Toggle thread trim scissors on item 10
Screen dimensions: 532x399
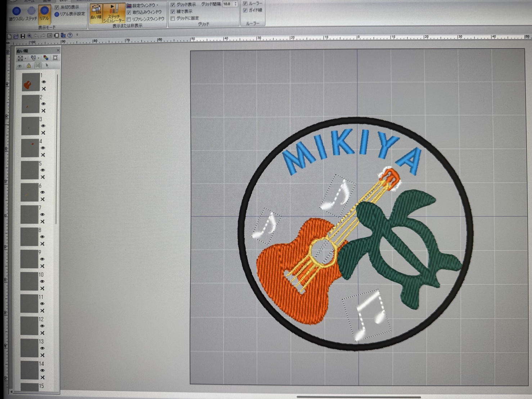(42, 288)
